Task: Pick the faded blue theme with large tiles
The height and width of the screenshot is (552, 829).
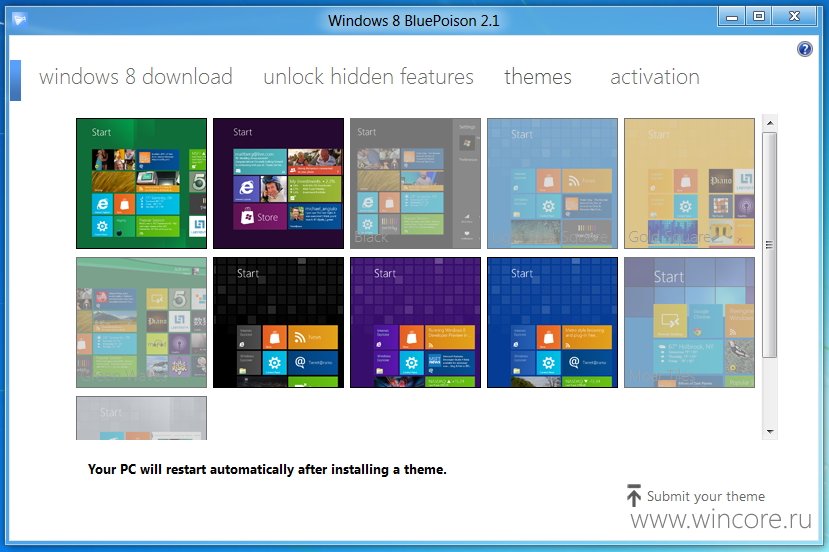Action: [689, 323]
